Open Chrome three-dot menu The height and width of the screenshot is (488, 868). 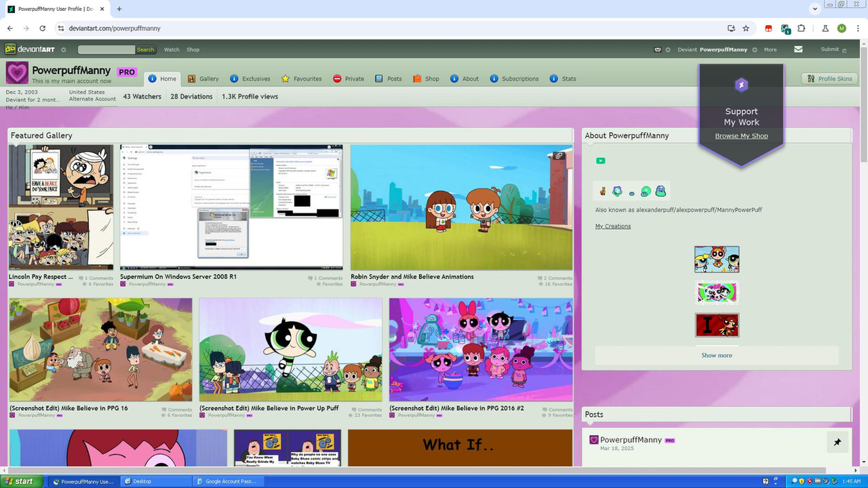point(858,28)
